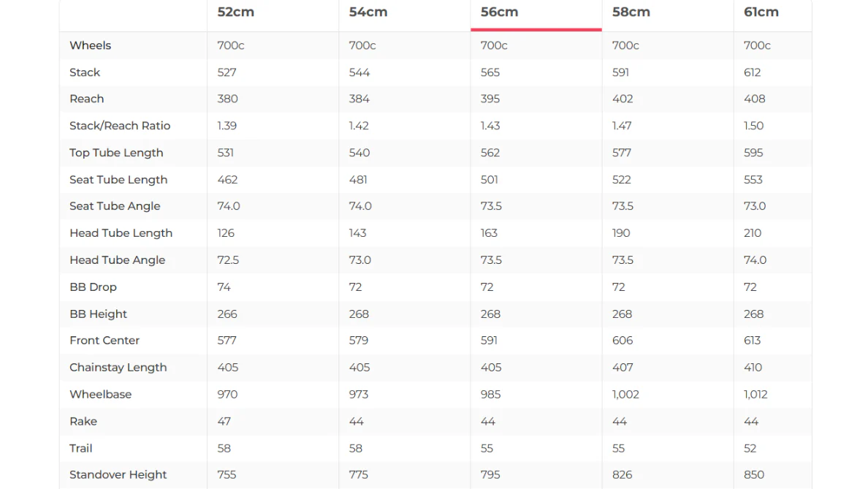Viewport: 868px width, 489px height.
Task: Select the 54cm size column header
Action: pos(368,12)
